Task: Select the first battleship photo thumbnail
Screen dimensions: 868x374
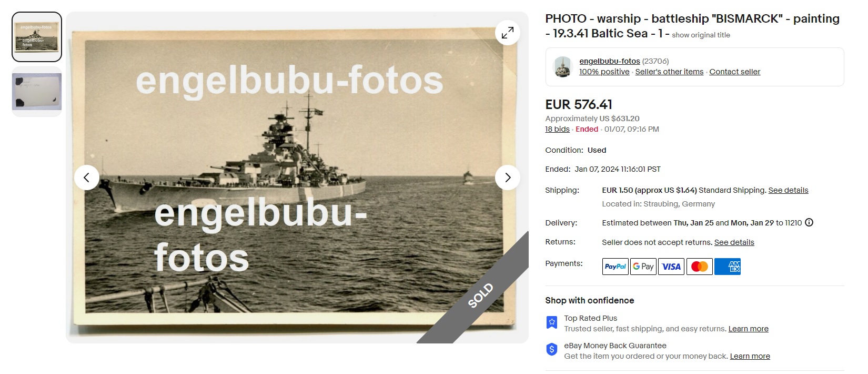Action: (37, 37)
